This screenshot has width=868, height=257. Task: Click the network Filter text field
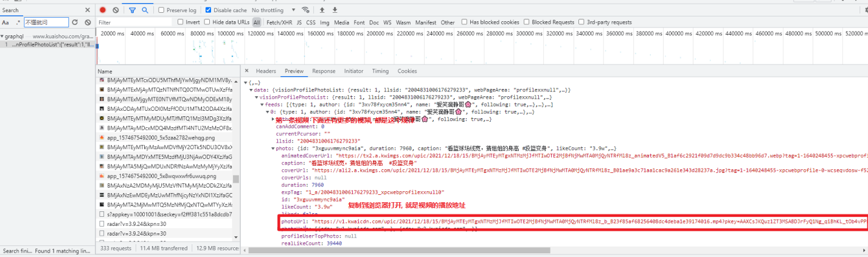(135, 23)
